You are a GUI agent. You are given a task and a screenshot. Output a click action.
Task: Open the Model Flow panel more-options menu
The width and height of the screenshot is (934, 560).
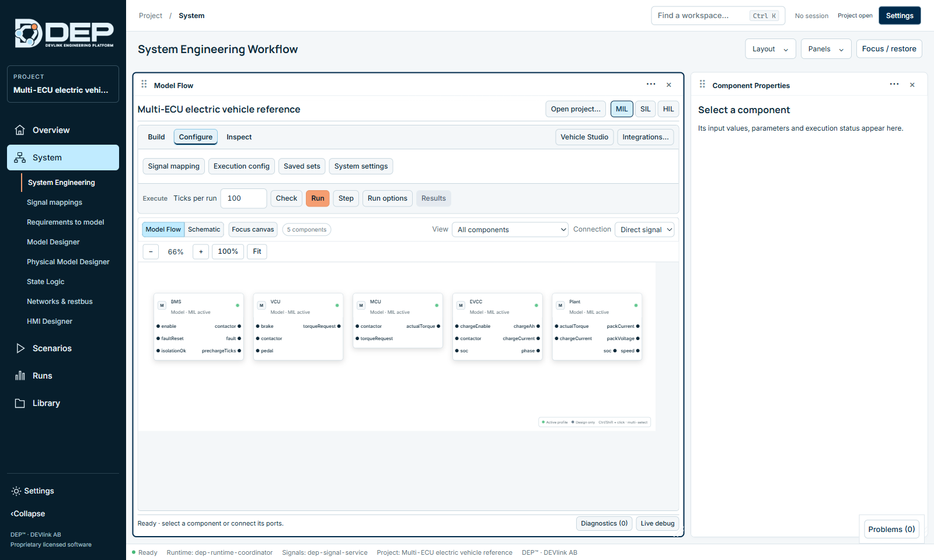pos(651,85)
